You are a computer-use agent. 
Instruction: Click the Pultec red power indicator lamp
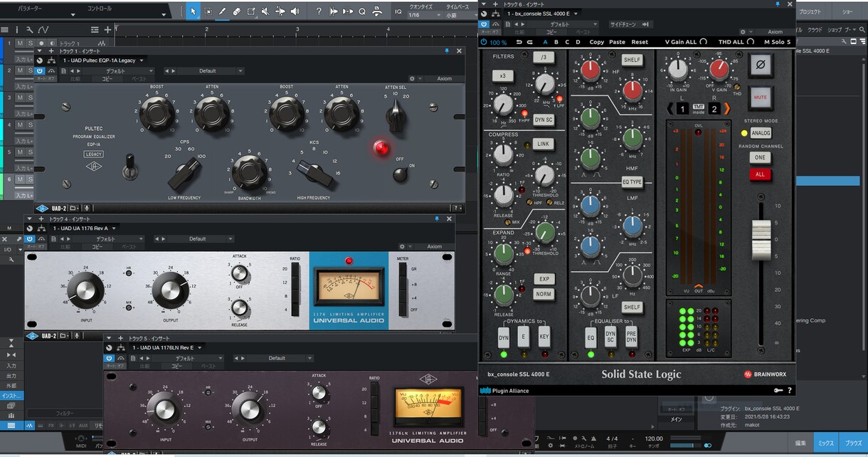coord(382,148)
